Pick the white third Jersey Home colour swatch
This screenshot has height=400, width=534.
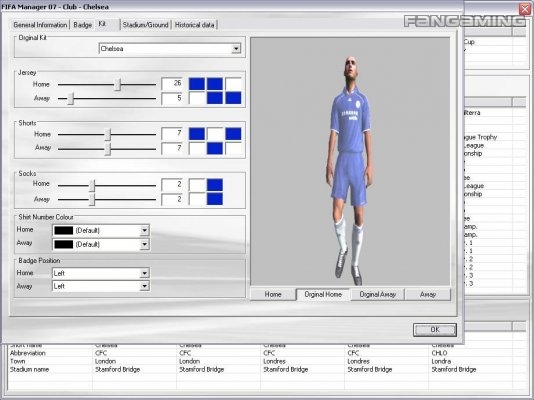pyautogui.click(x=233, y=84)
